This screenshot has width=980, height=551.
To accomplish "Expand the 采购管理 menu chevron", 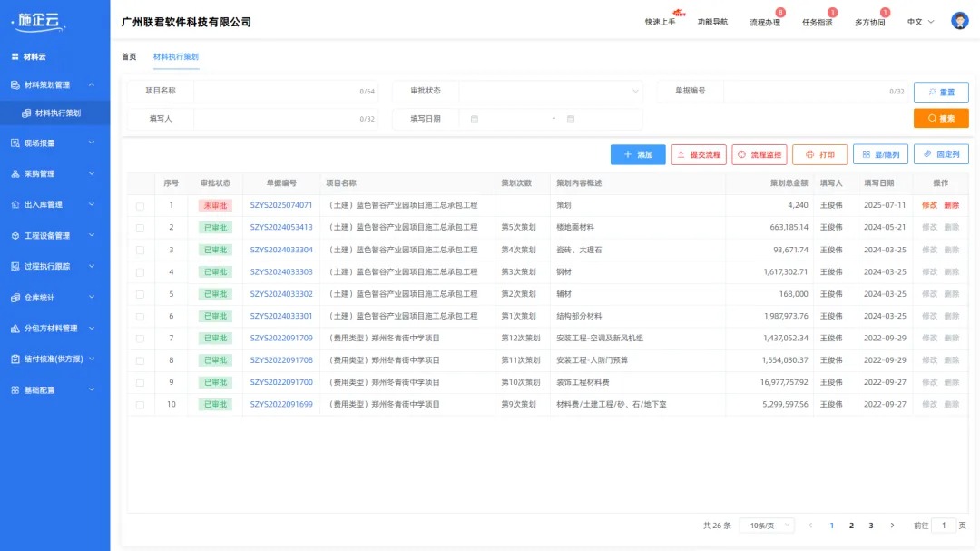I will pyautogui.click(x=92, y=173).
